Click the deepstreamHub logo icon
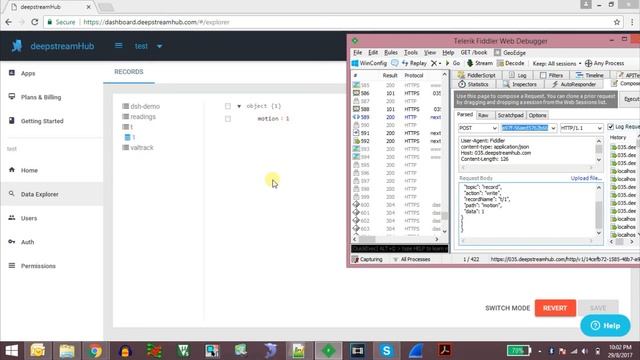The height and width of the screenshot is (360, 640). [x=17, y=46]
